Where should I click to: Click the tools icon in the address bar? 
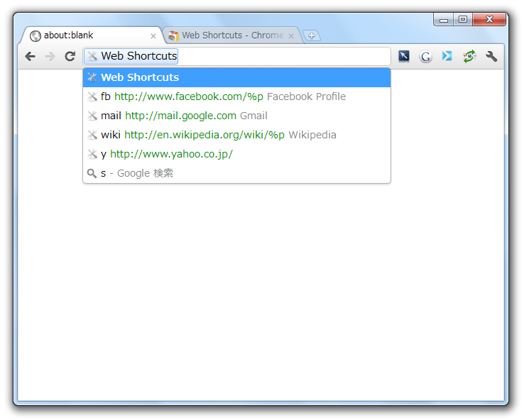tap(92, 56)
